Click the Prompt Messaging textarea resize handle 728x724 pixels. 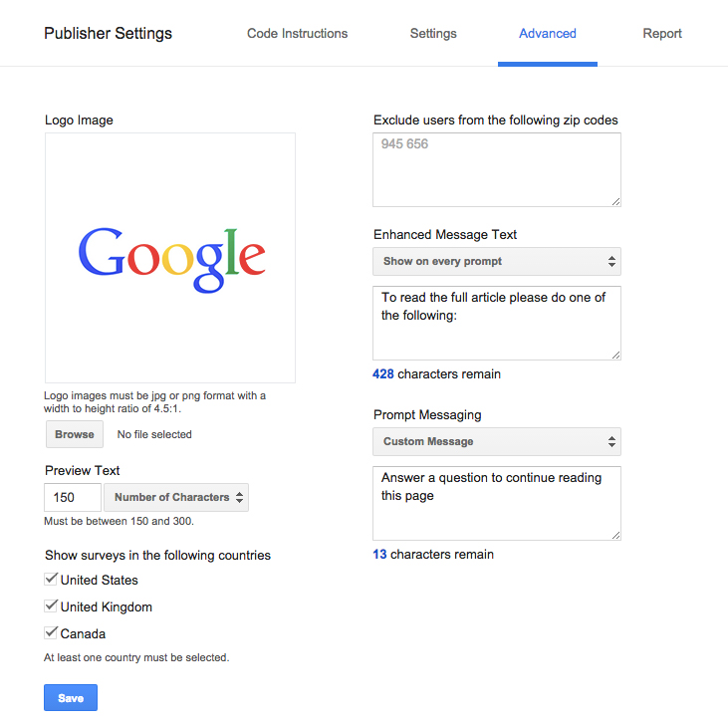pyautogui.click(x=615, y=535)
